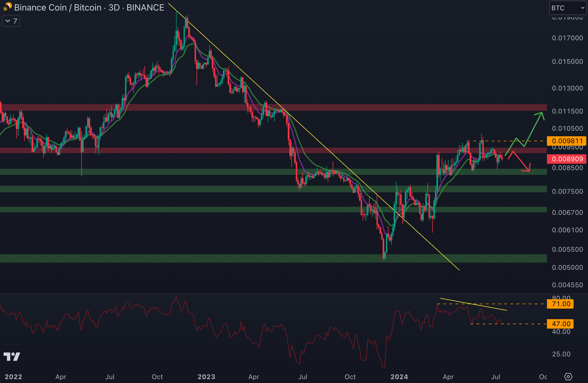This screenshot has height=383, width=588.
Task: Click the orange 0.009811 price label
Action: (567, 141)
